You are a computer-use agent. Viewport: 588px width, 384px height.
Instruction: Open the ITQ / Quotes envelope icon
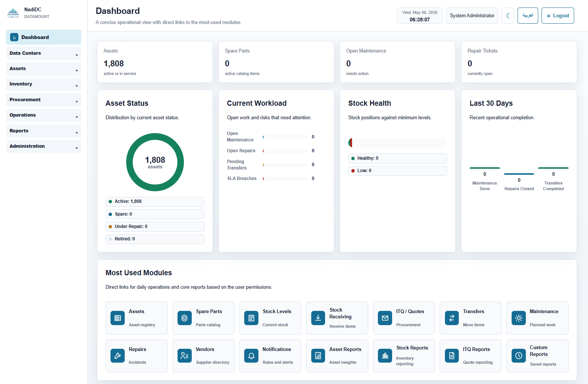[385, 318]
